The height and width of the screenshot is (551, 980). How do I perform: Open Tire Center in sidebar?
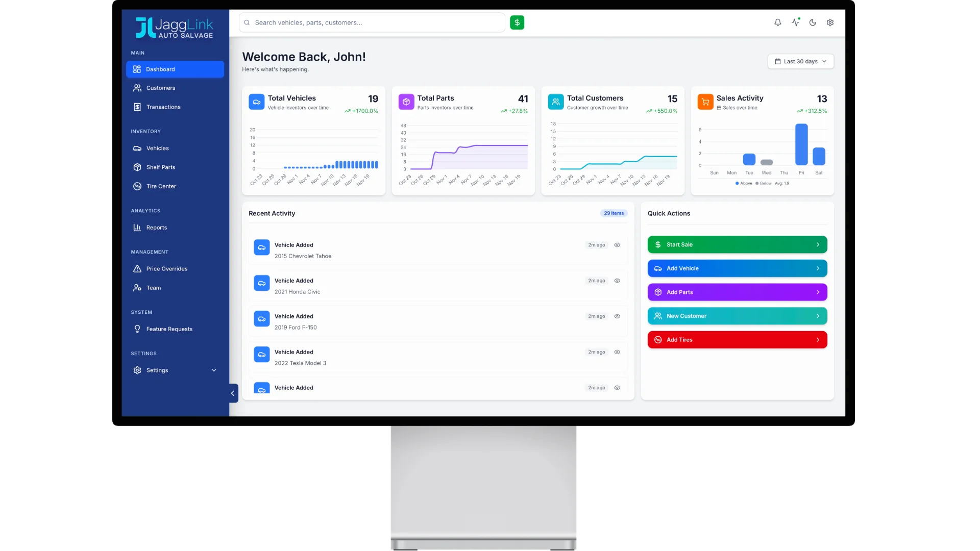(x=161, y=186)
